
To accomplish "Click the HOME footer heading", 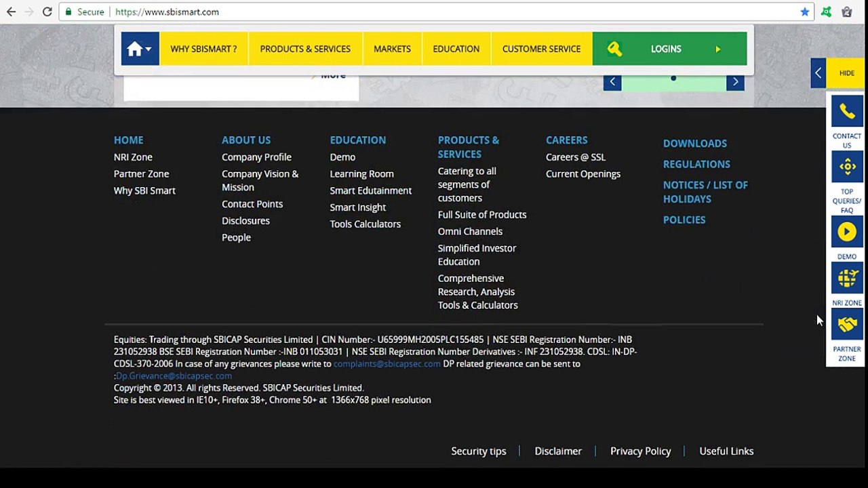I will (x=128, y=140).
